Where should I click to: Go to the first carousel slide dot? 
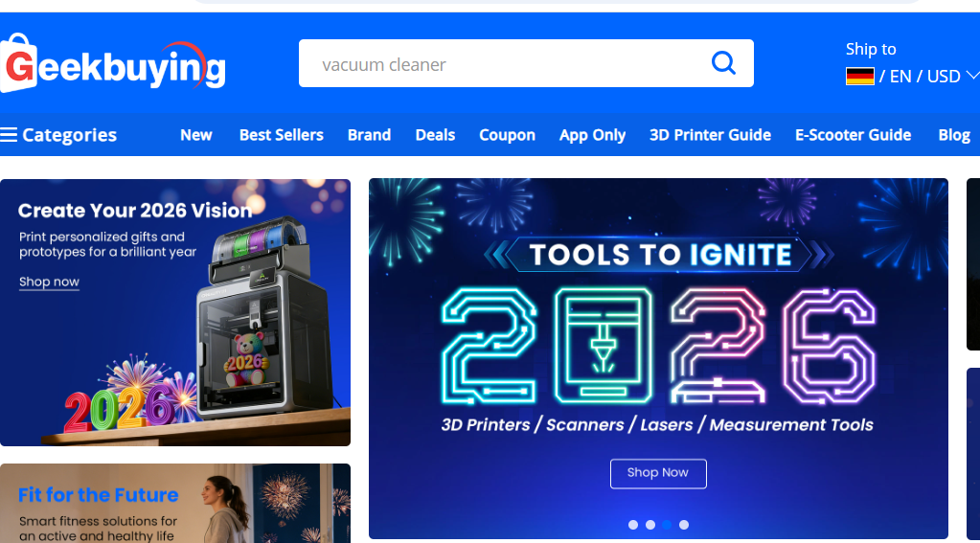[x=633, y=525]
